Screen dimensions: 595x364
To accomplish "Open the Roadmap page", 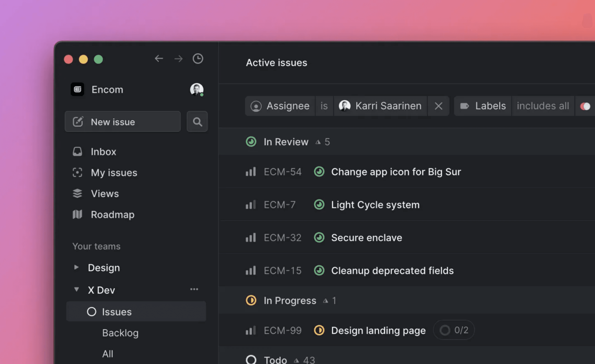I will (112, 215).
